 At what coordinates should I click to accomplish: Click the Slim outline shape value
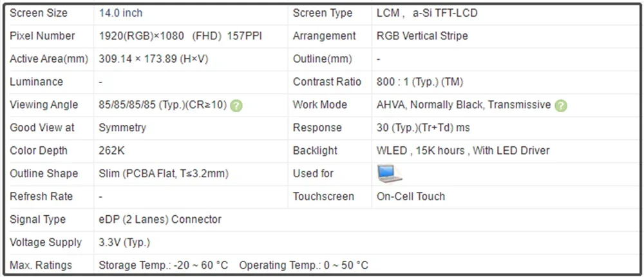pos(164,173)
